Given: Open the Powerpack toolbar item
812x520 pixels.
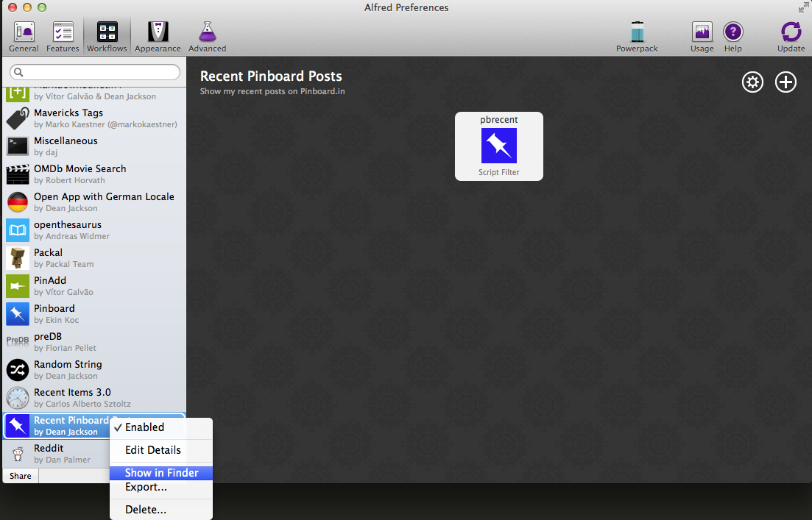Looking at the screenshot, I should click(x=637, y=37).
